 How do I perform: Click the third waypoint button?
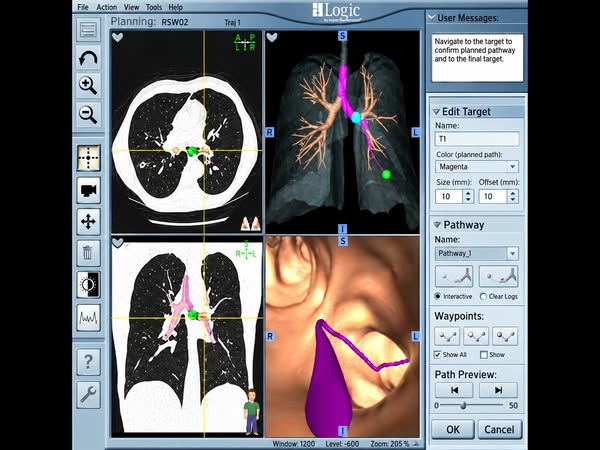click(x=505, y=336)
